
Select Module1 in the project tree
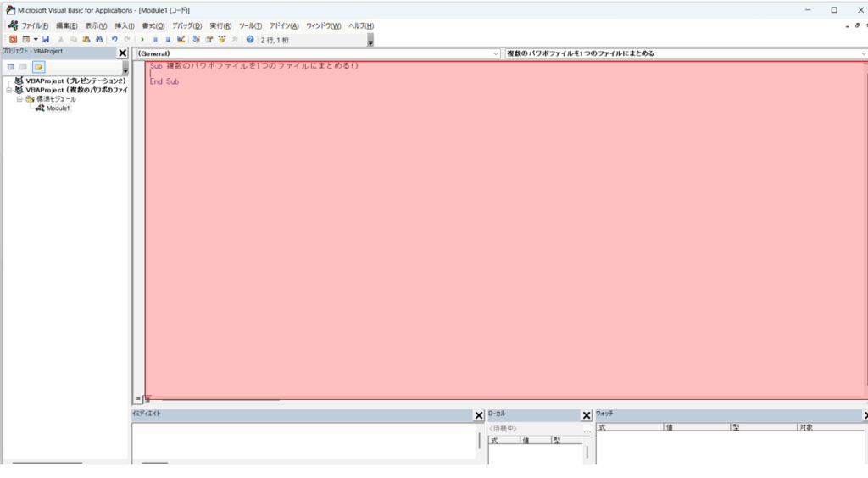[58, 108]
